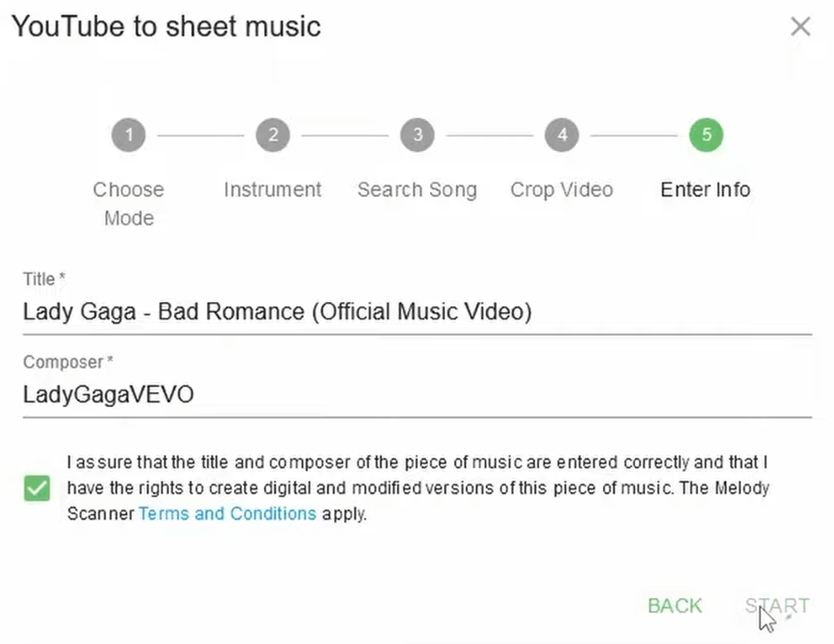
Task: Click the green step 5 circle
Action: pyautogui.click(x=707, y=135)
